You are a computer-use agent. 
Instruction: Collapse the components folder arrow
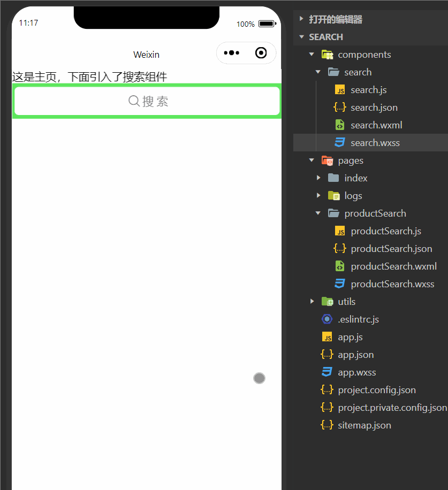pyautogui.click(x=312, y=55)
